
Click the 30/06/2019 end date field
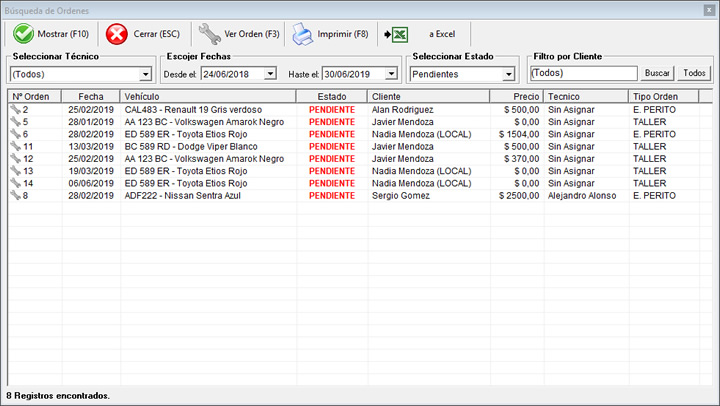tap(360, 73)
